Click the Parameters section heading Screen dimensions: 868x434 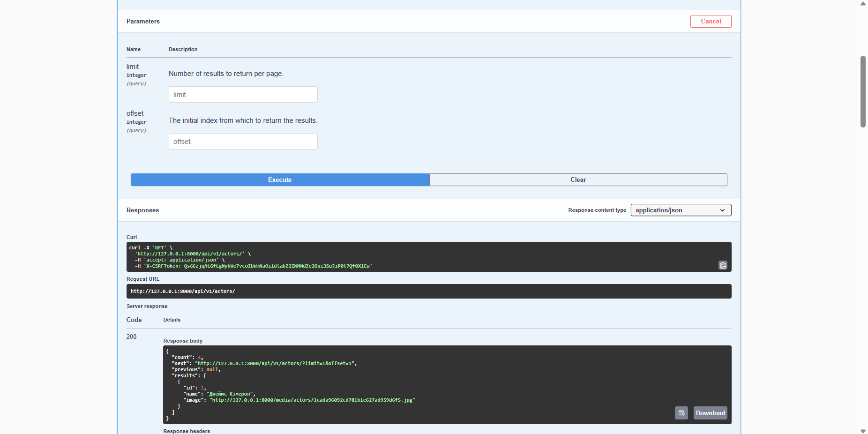point(143,21)
